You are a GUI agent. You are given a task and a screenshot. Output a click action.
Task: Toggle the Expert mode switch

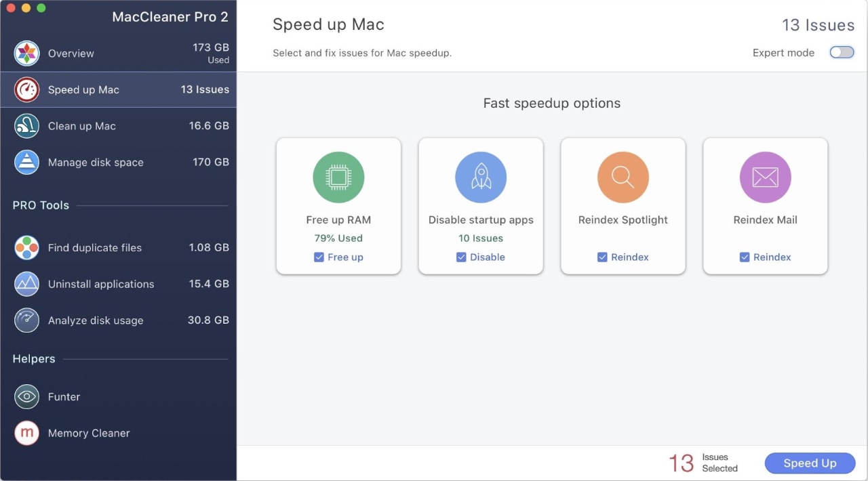click(x=842, y=53)
